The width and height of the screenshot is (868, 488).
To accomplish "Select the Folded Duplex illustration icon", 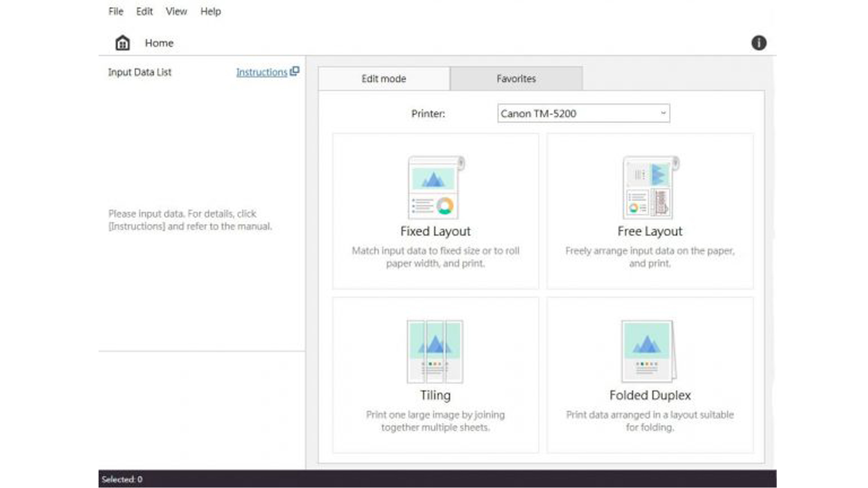I will pyautogui.click(x=649, y=352).
